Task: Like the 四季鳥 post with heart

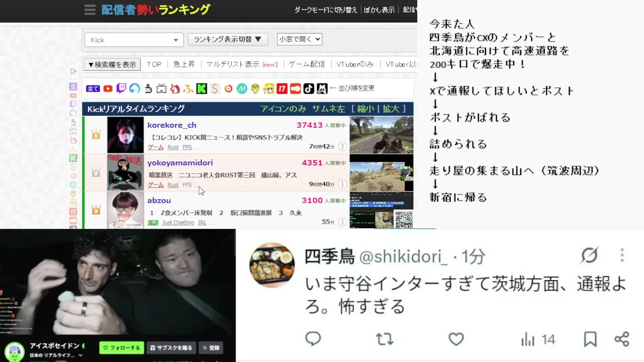Action: [x=456, y=339]
